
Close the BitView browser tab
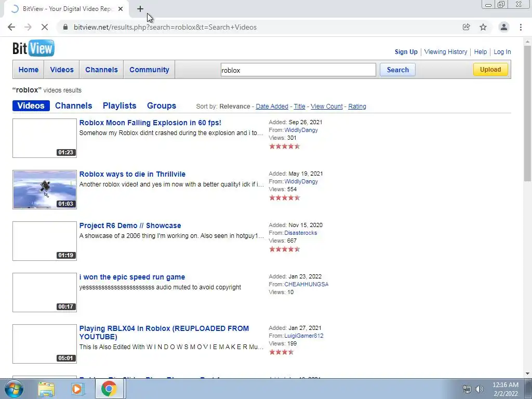[121, 9]
